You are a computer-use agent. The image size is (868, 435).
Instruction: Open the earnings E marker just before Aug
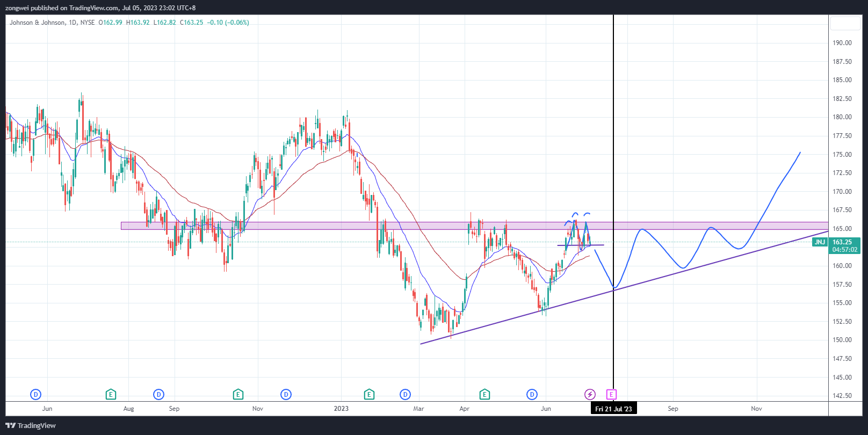111,395
